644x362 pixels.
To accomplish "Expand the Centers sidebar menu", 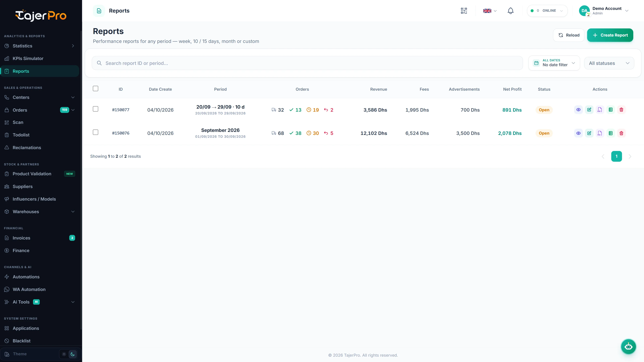I will tap(40, 97).
